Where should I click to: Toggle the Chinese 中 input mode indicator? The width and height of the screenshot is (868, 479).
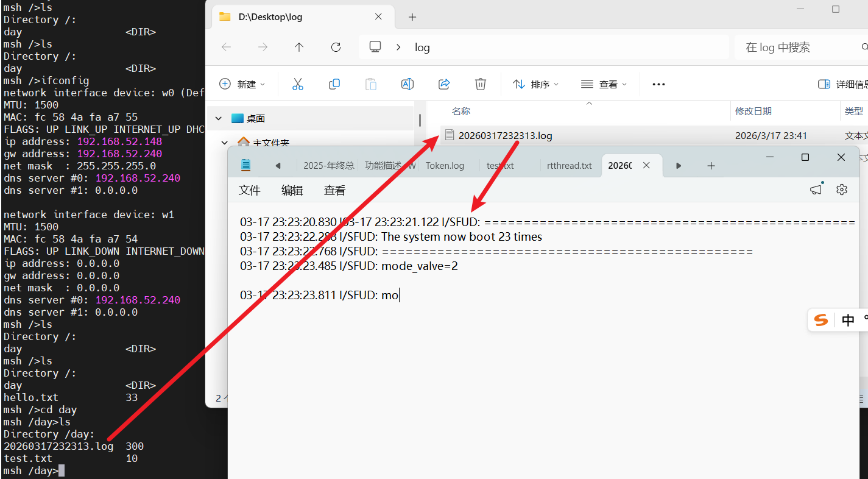(x=848, y=320)
